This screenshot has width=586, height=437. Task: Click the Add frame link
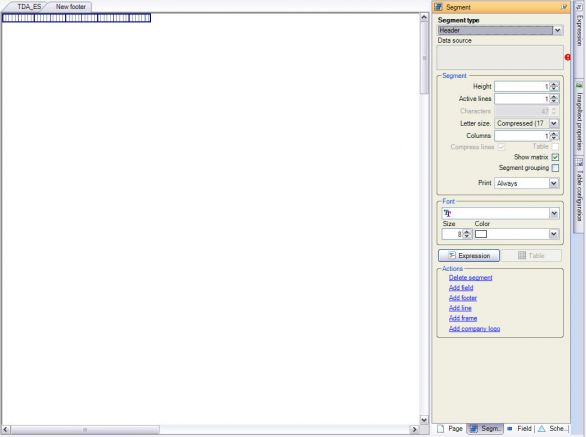(x=463, y=318)
